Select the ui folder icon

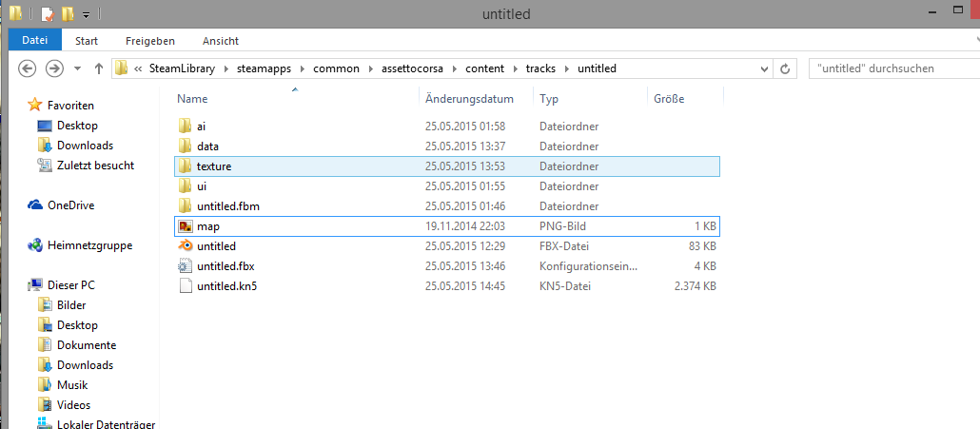click(185, 186)
